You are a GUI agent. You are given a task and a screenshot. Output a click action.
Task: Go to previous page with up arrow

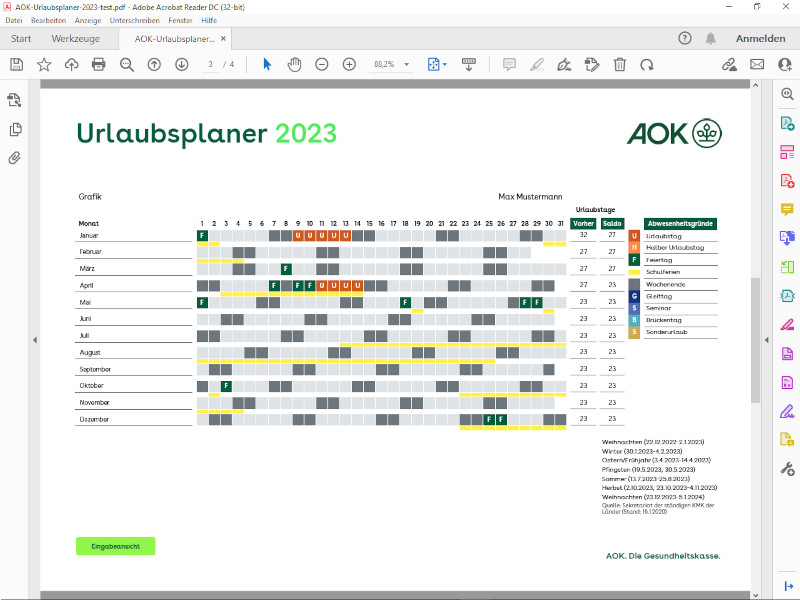154,64
